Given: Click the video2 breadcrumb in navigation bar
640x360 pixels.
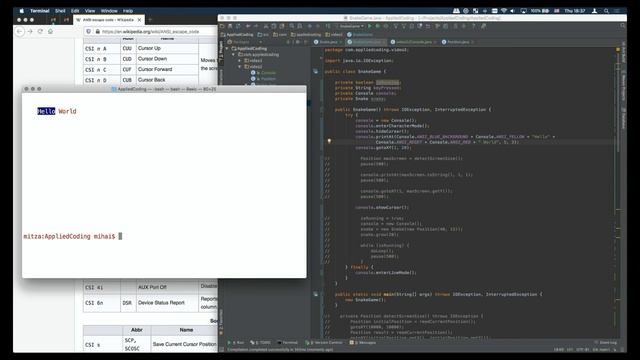Looking at the screenshot, I should [x=334, y=35].
